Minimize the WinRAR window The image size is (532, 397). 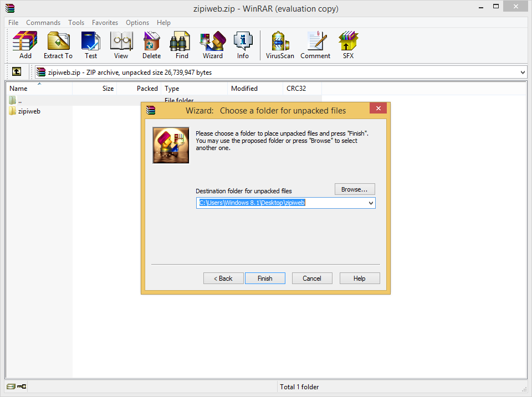coord(481,7)
